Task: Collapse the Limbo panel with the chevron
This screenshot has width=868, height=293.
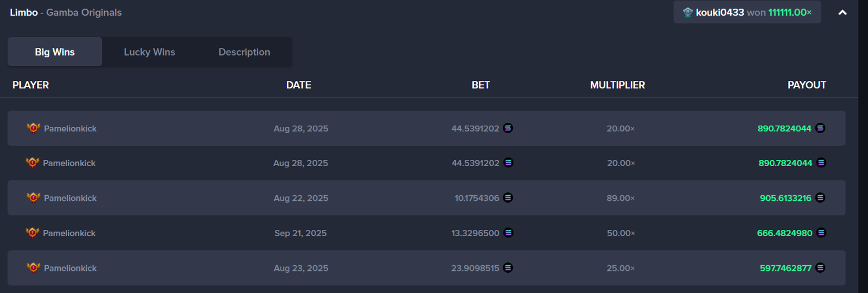Action: 843,12
